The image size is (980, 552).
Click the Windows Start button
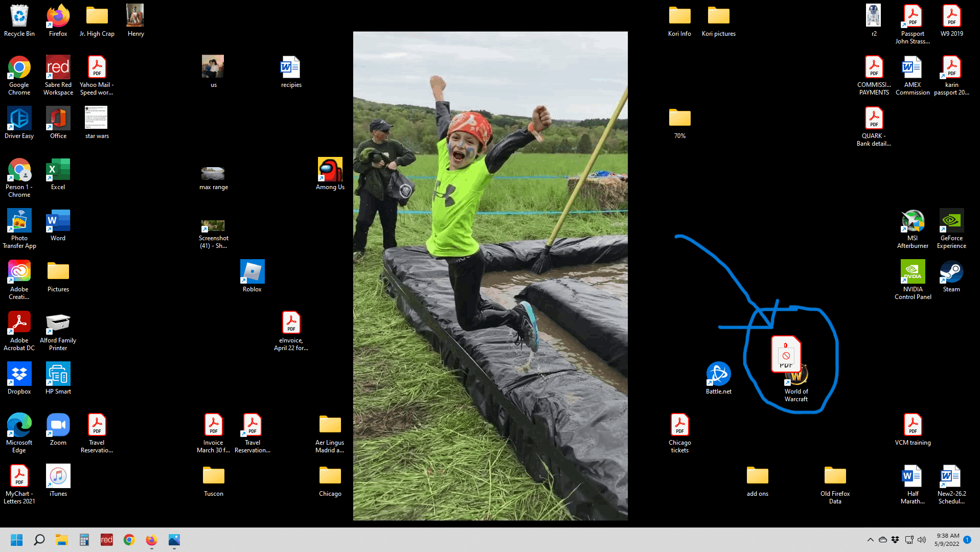tap(16, 540)
